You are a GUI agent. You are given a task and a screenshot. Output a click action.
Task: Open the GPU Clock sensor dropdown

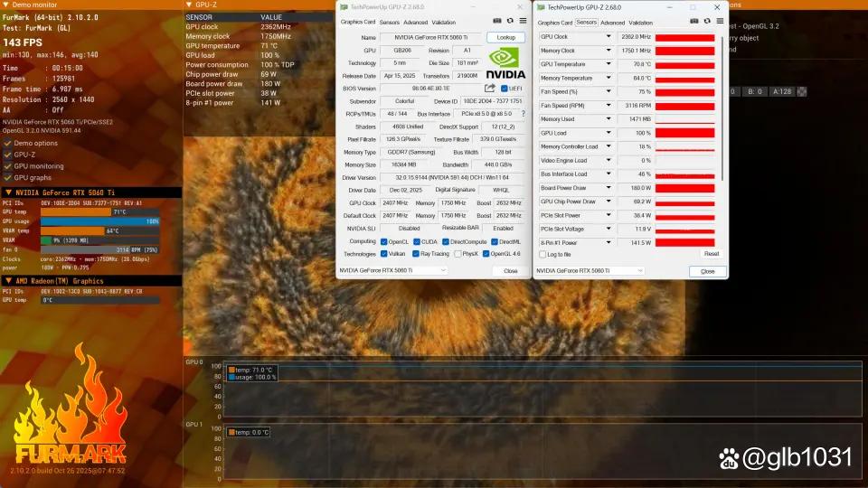609,36
